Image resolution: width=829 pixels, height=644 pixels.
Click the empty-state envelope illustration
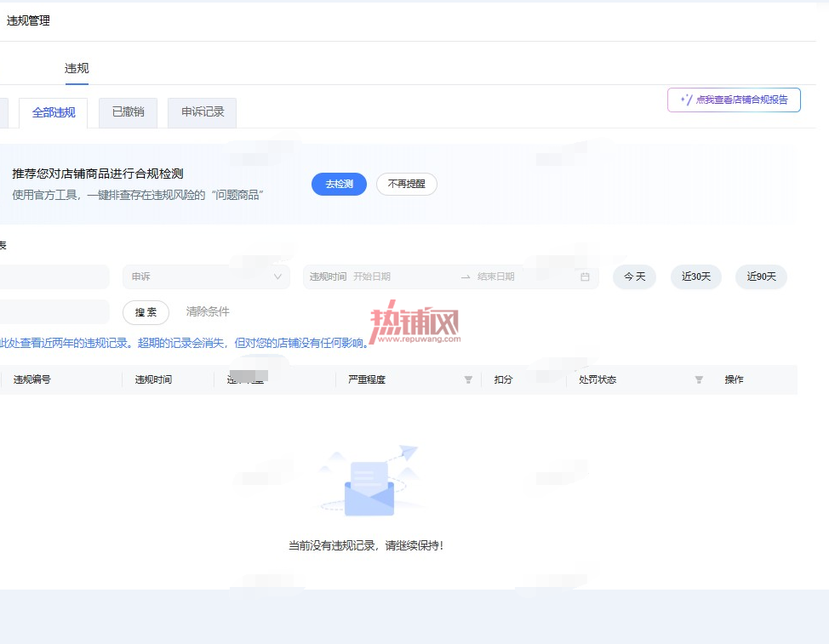click(369, 482)
